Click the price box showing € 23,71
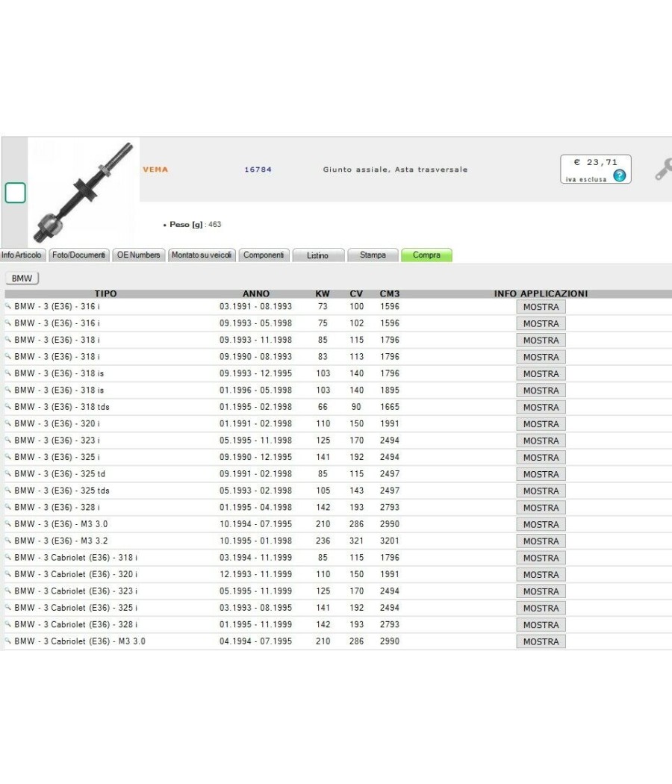The height and width of the screenshot is (784, 672). pyautogui.click(x=596, y=169)
